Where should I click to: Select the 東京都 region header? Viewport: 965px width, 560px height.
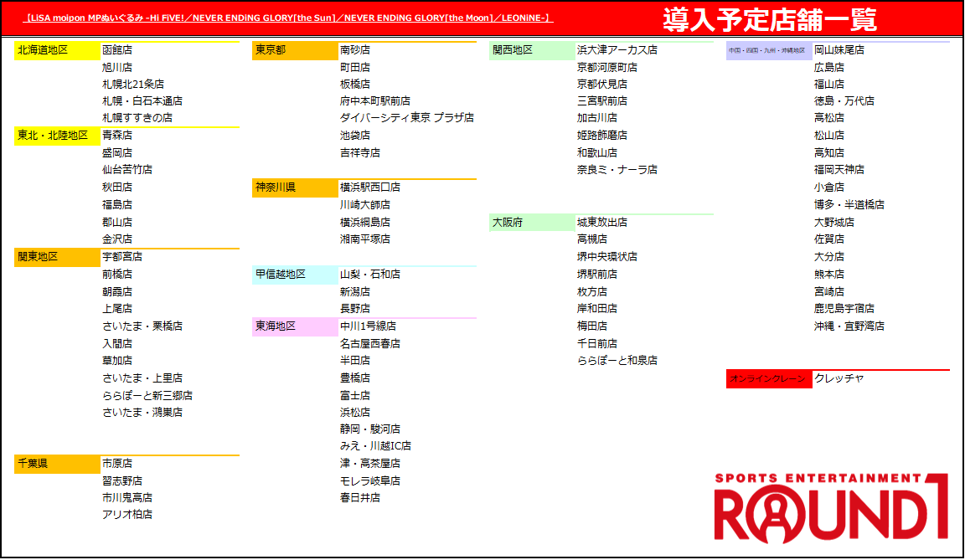click(295, 50)
